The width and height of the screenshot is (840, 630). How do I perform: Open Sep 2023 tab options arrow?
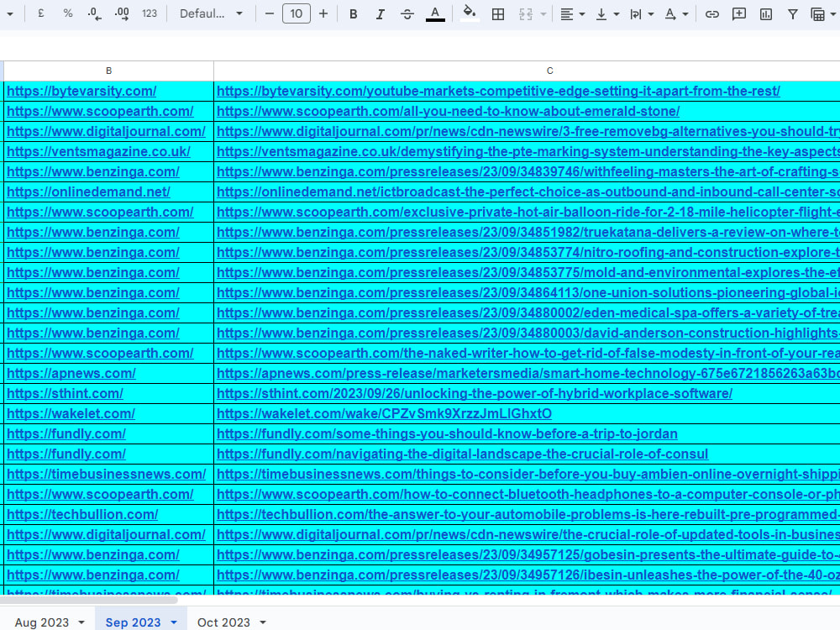tap(174, 622)
